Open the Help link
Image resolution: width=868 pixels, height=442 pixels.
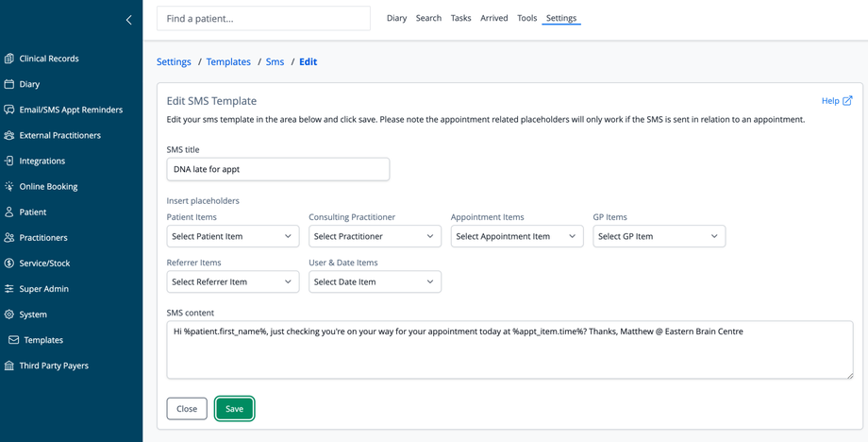tap(836, 101)
